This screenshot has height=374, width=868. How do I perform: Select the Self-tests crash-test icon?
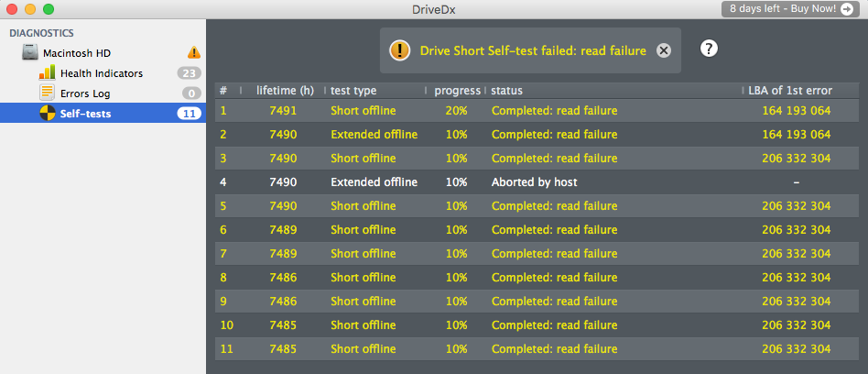(48, 114)
